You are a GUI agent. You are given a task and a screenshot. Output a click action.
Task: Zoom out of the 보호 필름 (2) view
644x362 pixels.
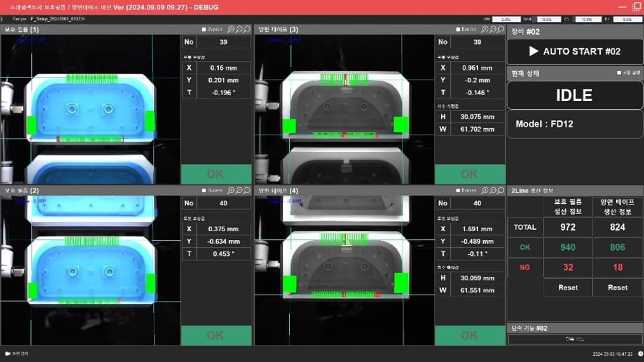point(239,191)
